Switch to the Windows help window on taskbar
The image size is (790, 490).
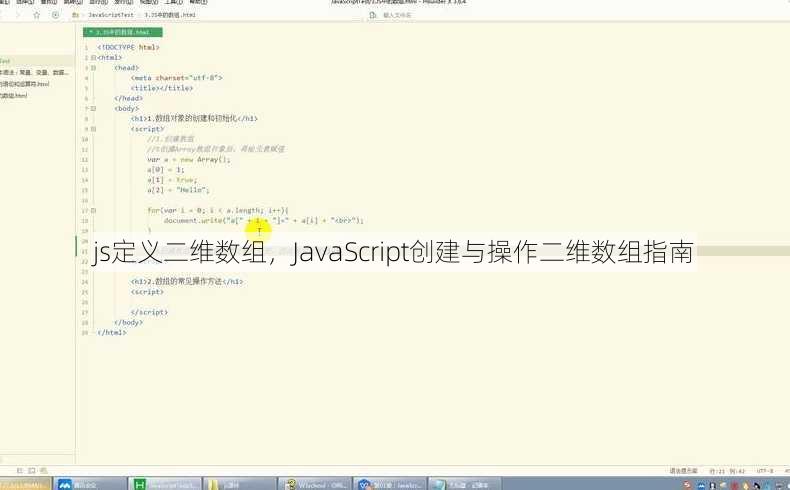pos(314,484)
